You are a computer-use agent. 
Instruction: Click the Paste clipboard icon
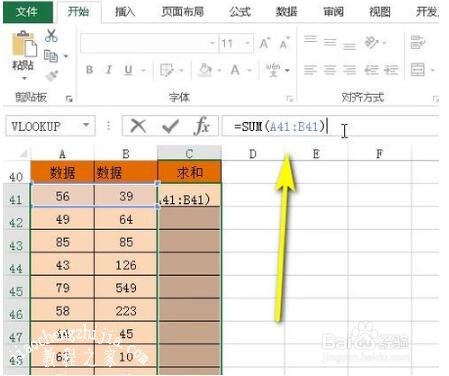coord(24,44)
